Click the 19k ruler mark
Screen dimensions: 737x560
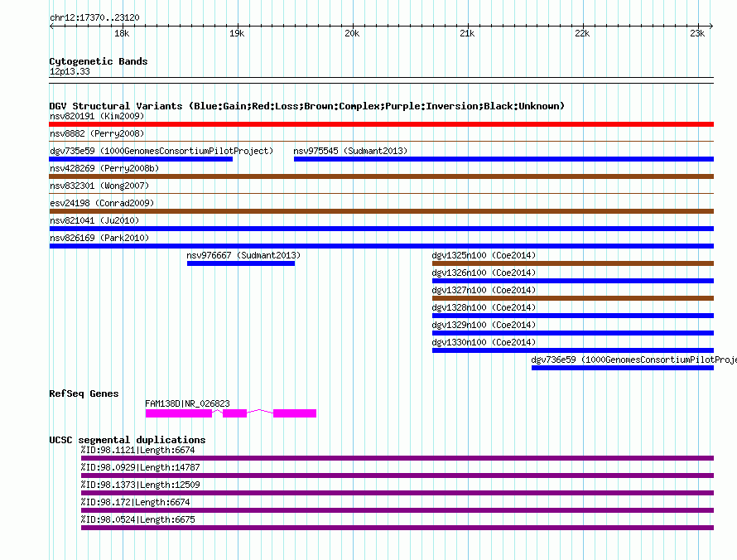237,33
